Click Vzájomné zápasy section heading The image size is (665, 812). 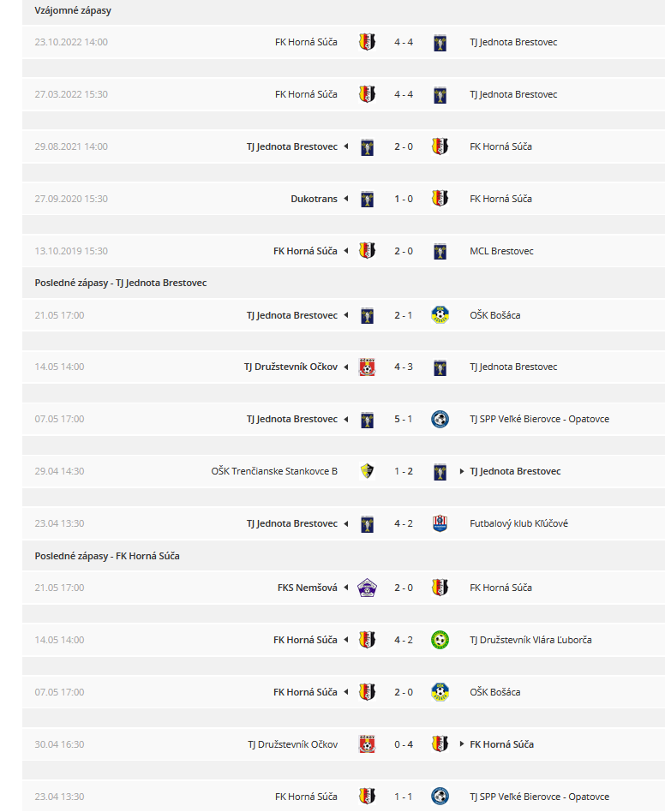(x=73, y=10)
